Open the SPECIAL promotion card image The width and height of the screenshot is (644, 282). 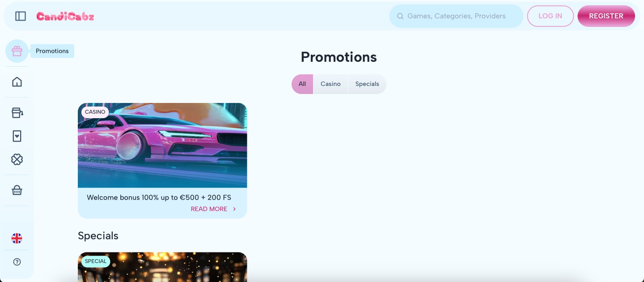(162, 267)
